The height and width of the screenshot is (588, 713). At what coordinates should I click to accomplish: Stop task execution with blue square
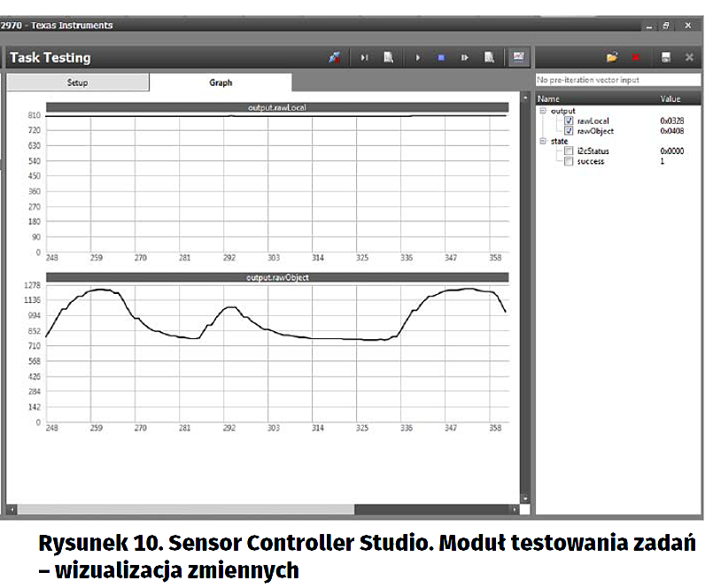[440, 58]
